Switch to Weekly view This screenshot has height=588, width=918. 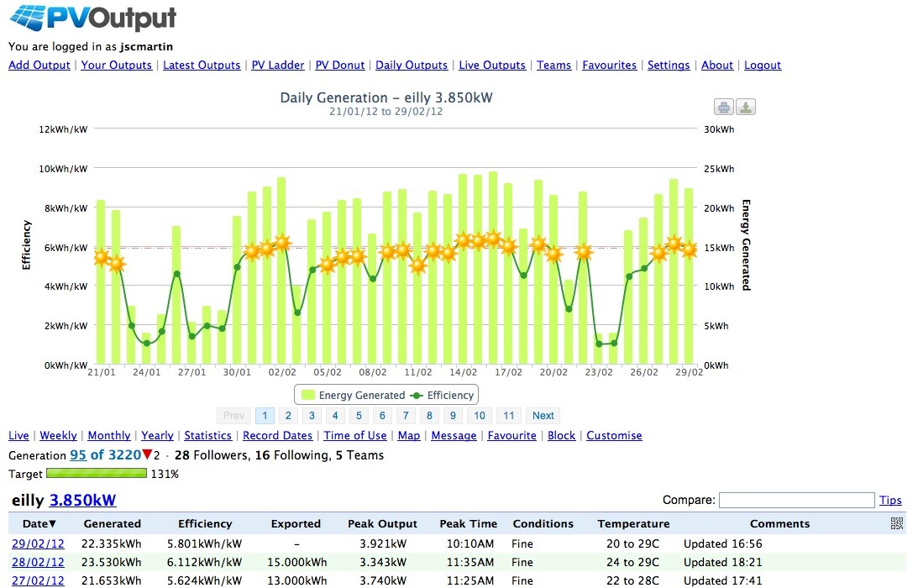[58, 435]
